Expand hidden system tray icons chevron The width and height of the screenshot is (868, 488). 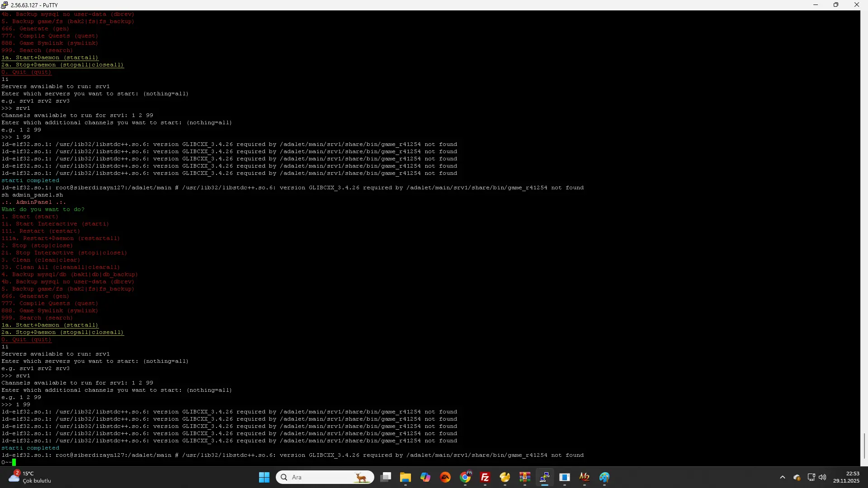(x=783, y=477)
